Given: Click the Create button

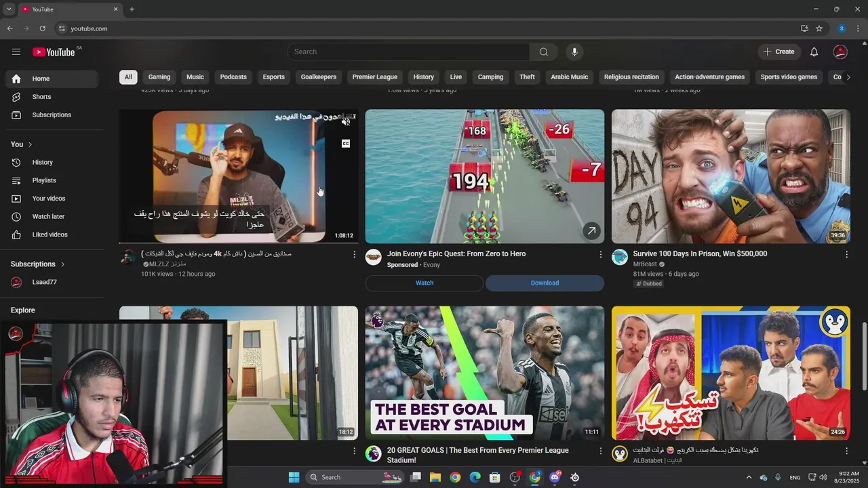Looking at the screenshot, I should click(x=778, y=52).
